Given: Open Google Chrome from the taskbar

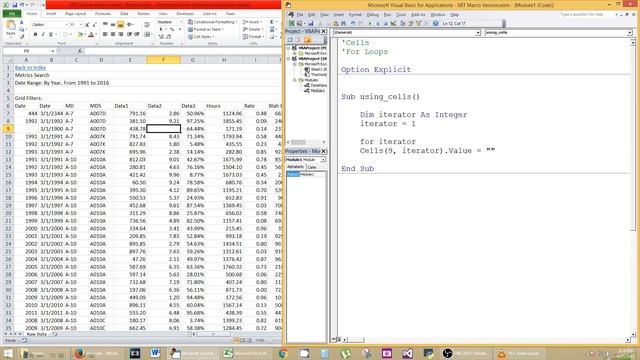Looking at the screenshot, I should pyautogui.click(x=283, y=353).
